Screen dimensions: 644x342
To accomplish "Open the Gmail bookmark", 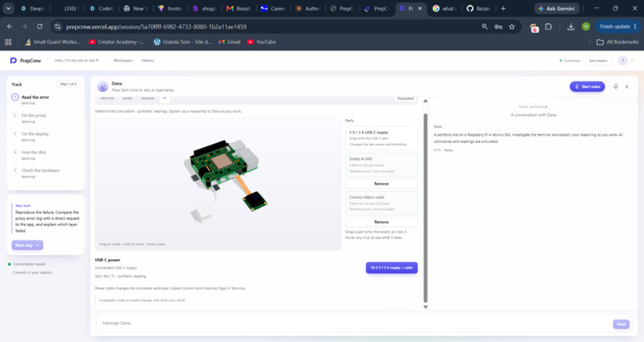I will 229,42.
